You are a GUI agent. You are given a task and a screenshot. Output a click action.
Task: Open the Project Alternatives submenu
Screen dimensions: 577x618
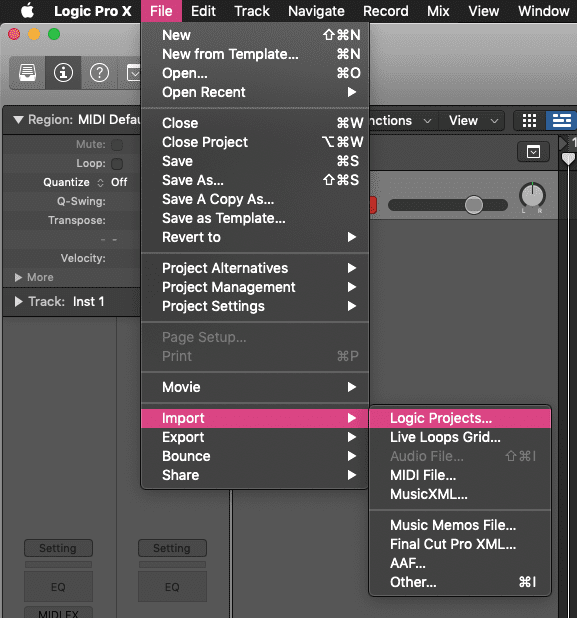[x=255, y=268]
